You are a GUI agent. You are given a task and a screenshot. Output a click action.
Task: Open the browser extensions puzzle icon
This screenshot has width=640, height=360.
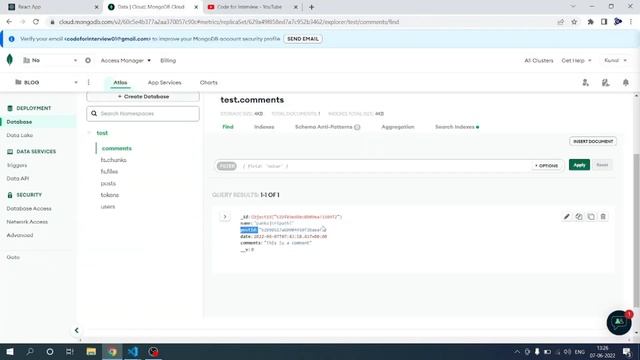point(590,22)
